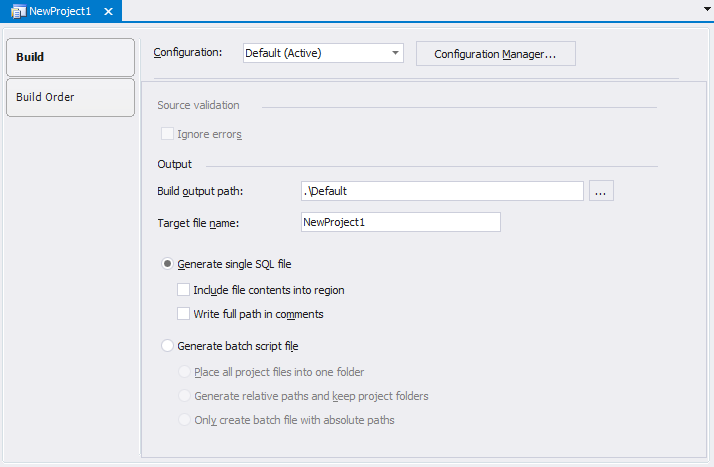Open the document list dropdown arrow

pos(708,9)
